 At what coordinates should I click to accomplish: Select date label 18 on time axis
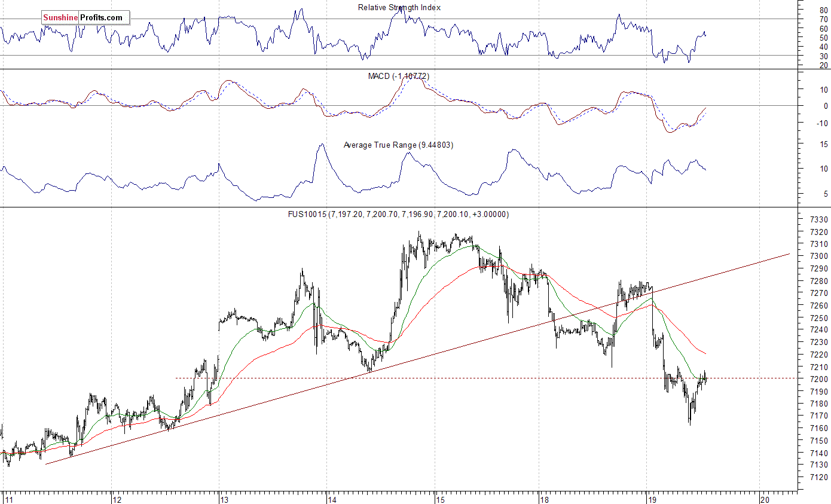click(x=544, y=499)
